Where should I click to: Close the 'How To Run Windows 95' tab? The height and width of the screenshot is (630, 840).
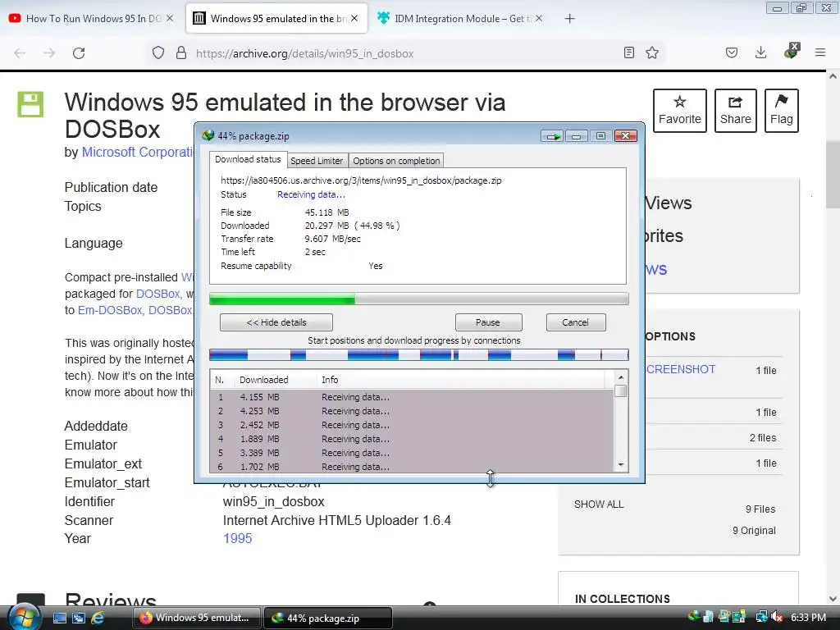point(170,18)
